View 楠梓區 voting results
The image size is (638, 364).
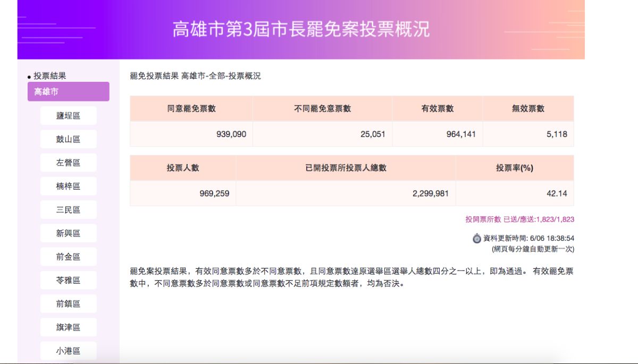click(68, 185)
